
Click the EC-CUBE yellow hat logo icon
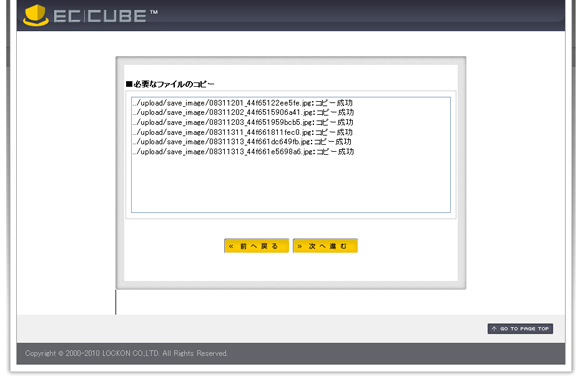pyautogui.click(x=36, y=16)
